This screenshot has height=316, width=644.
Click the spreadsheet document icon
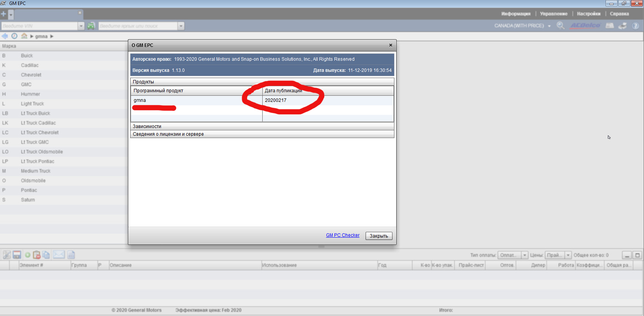click(x=71, y=255)
